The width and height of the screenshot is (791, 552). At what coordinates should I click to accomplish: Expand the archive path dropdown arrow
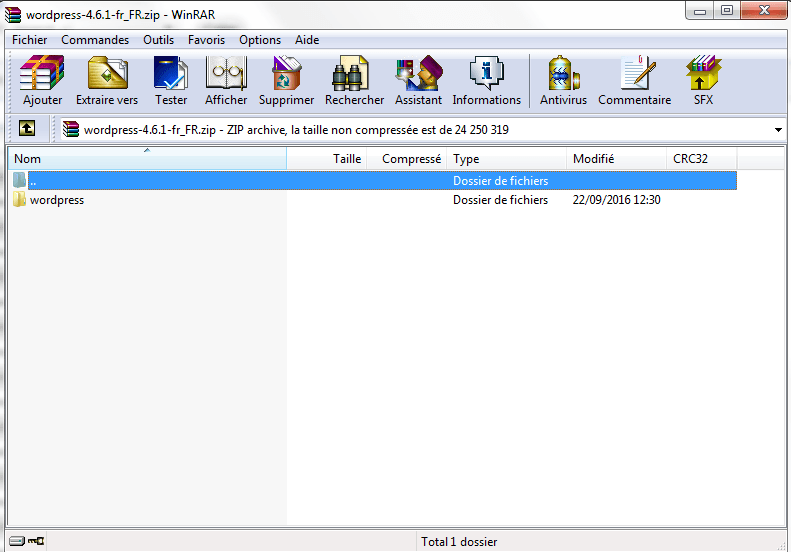tap(778, 130)
